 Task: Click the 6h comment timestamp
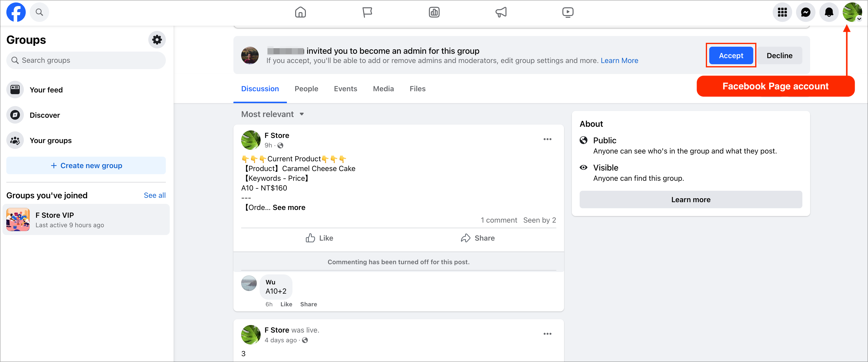click(x=269, y=304)
